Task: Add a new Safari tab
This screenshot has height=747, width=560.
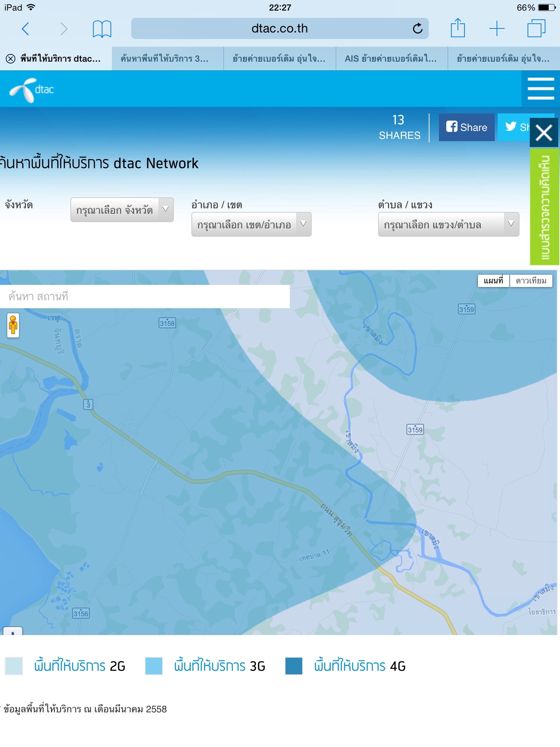Action: pyautogui.click(x=497, y=28)
